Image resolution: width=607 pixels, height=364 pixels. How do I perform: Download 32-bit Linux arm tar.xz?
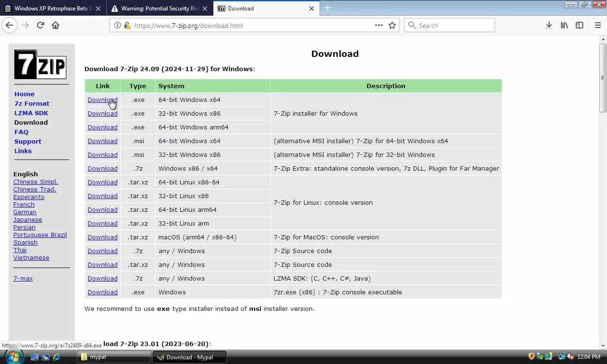click(102, 223)
